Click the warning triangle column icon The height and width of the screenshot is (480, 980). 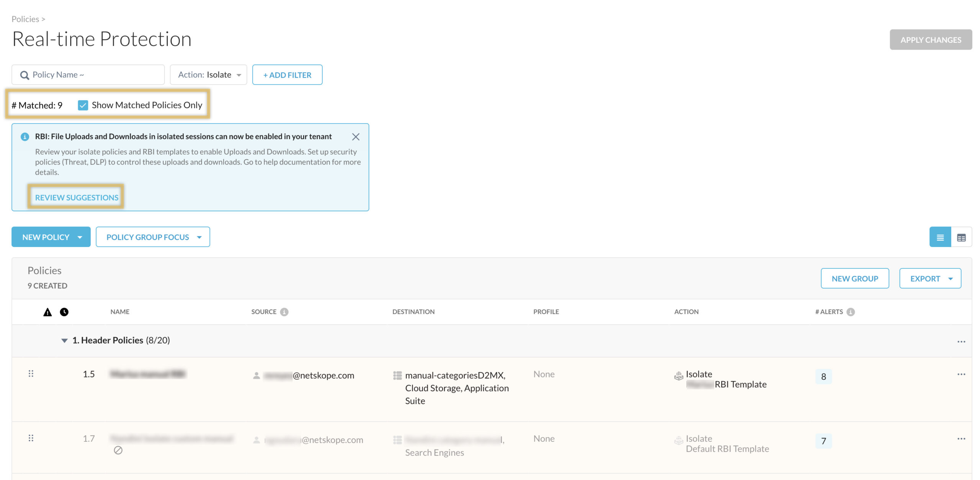(x=47, y=312)
